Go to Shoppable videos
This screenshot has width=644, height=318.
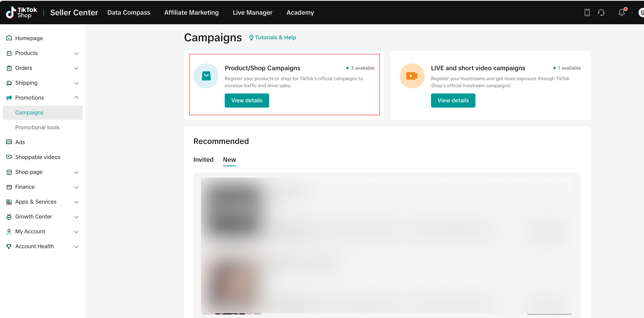(x=38, y=157)
